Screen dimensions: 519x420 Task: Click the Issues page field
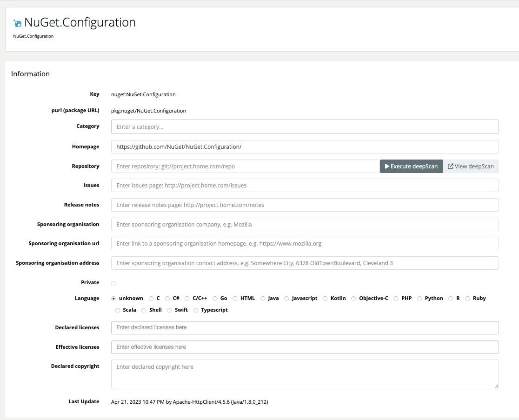pyautogui.click(x=305, y=185)
